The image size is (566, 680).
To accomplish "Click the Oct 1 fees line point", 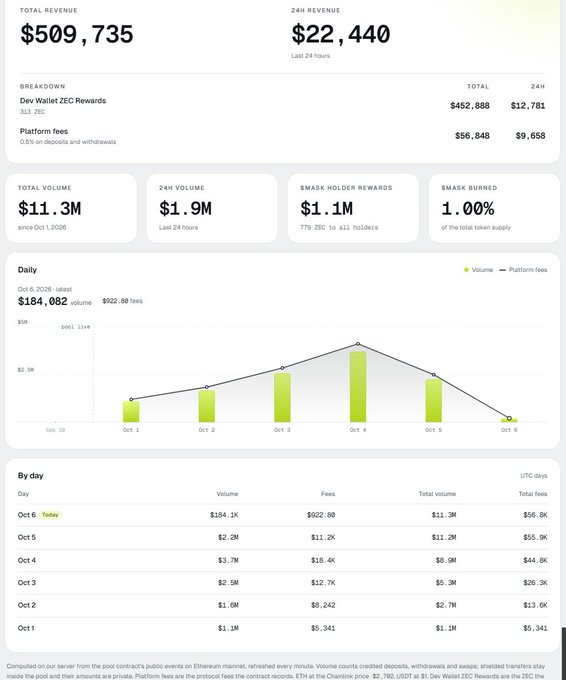I will (131, 399).
